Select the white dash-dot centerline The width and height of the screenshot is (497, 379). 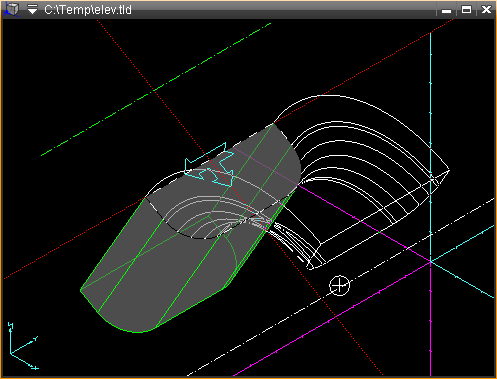[340, 287]
